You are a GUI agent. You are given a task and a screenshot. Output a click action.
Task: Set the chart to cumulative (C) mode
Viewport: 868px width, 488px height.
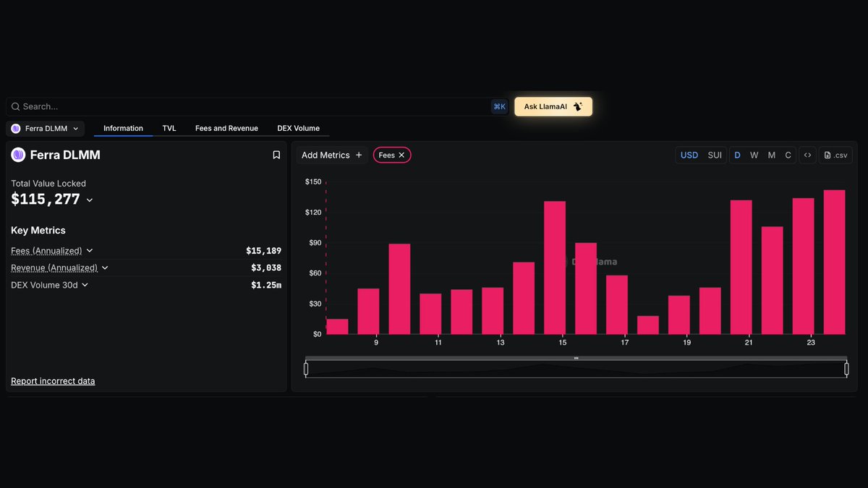tap(788, 155)
